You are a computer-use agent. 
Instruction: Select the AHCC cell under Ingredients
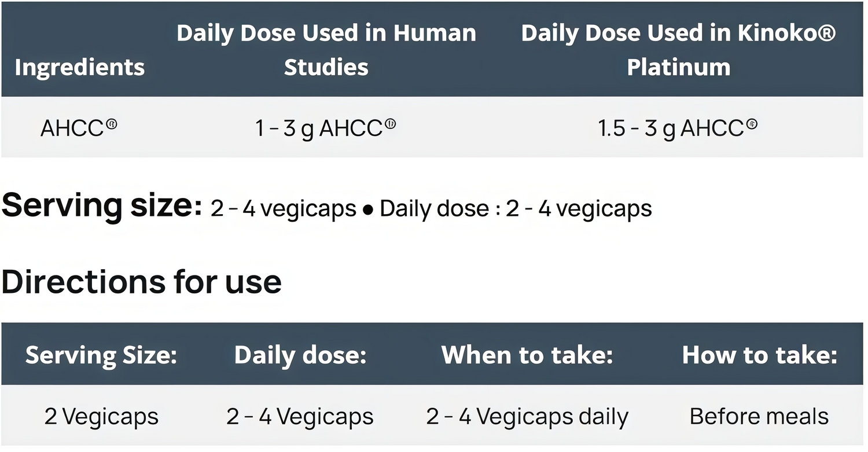(79, 128)
